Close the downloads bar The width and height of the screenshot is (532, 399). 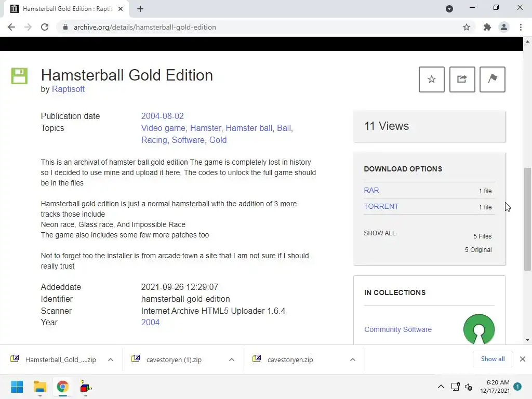(523, 359)
